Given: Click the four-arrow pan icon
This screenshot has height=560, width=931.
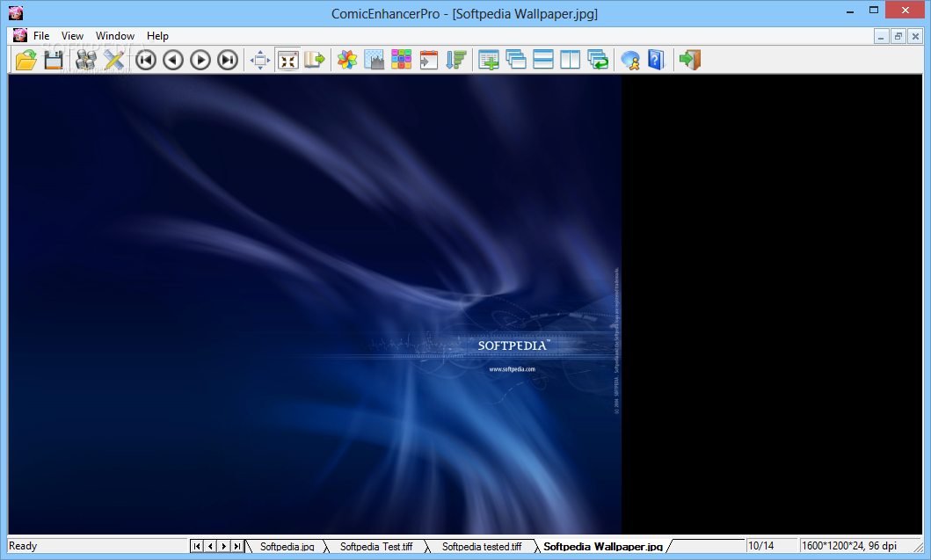Looking at the screenshot, I should (260, 60).
